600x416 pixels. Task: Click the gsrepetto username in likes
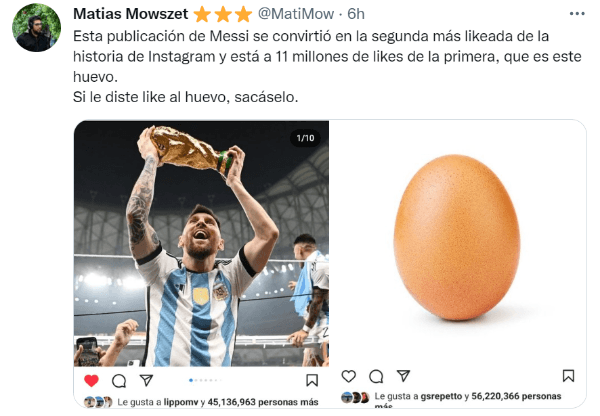[x=441, y=396]
